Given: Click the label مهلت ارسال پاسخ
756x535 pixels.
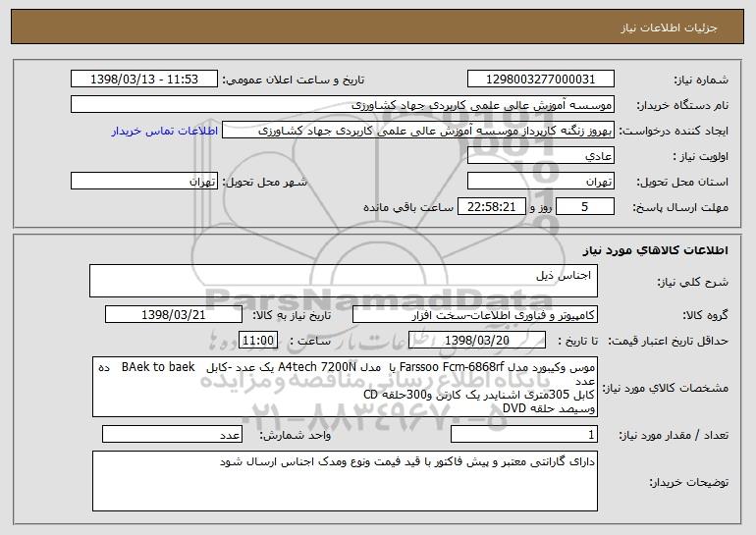Looking at the screenshot, I should (x=680, y=208).
